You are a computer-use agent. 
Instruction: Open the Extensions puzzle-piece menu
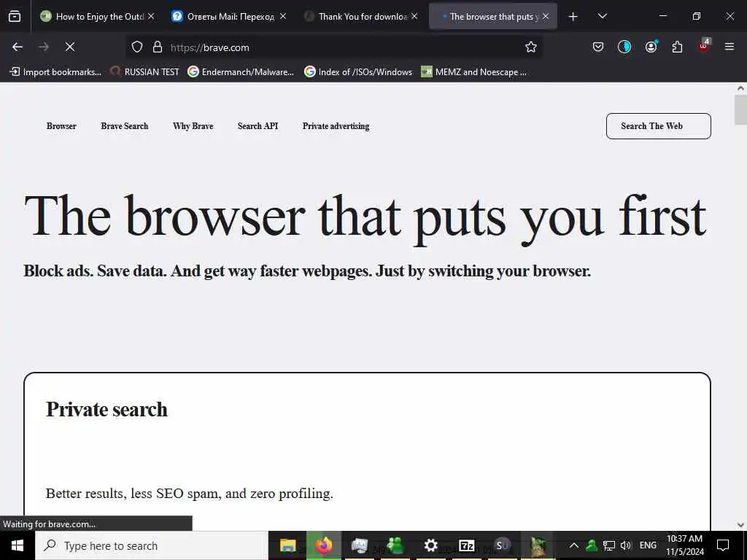click(x=677, y=47)
